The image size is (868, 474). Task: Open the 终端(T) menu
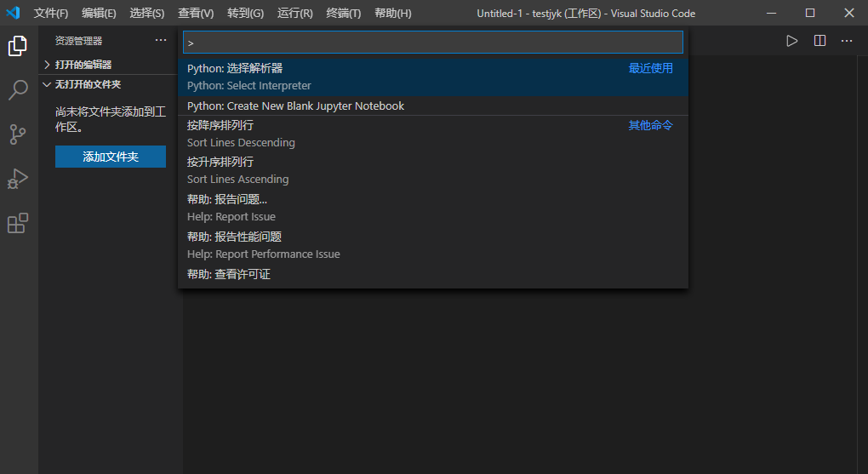pos(343,14)
